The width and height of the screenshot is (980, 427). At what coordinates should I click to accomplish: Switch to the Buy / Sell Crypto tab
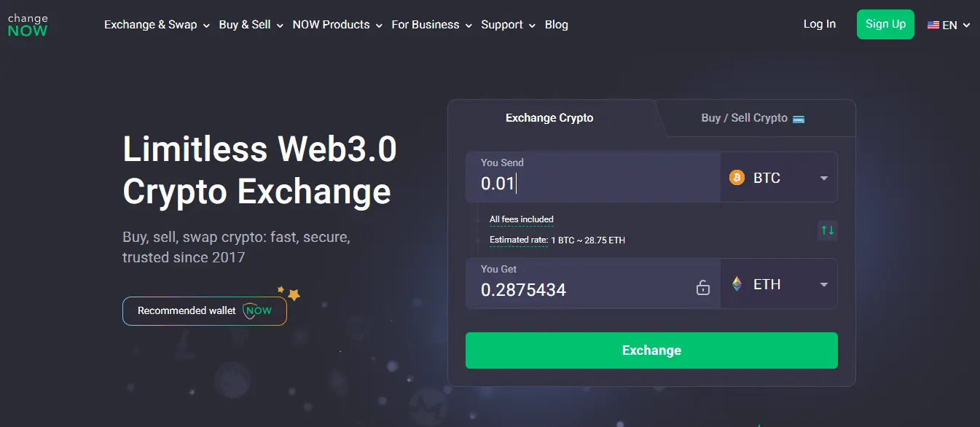(745, 117)
